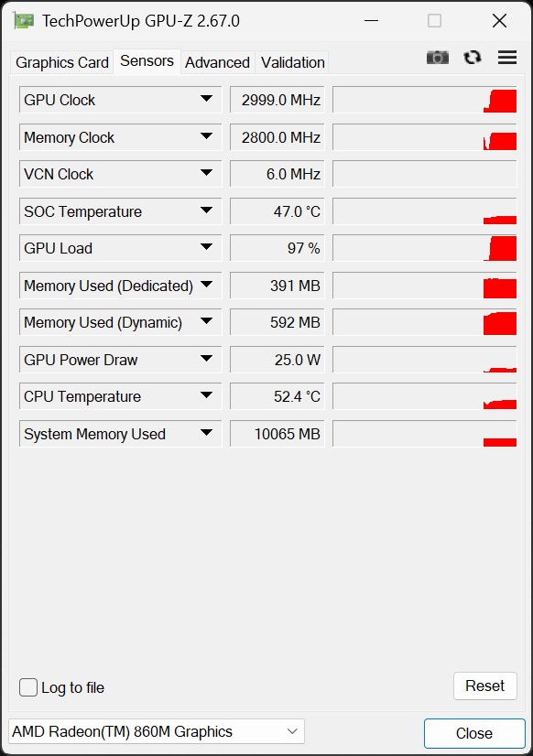Enable the Log to file checkbox
Viewport: 533px width, 756px height.
click(28, 687)
